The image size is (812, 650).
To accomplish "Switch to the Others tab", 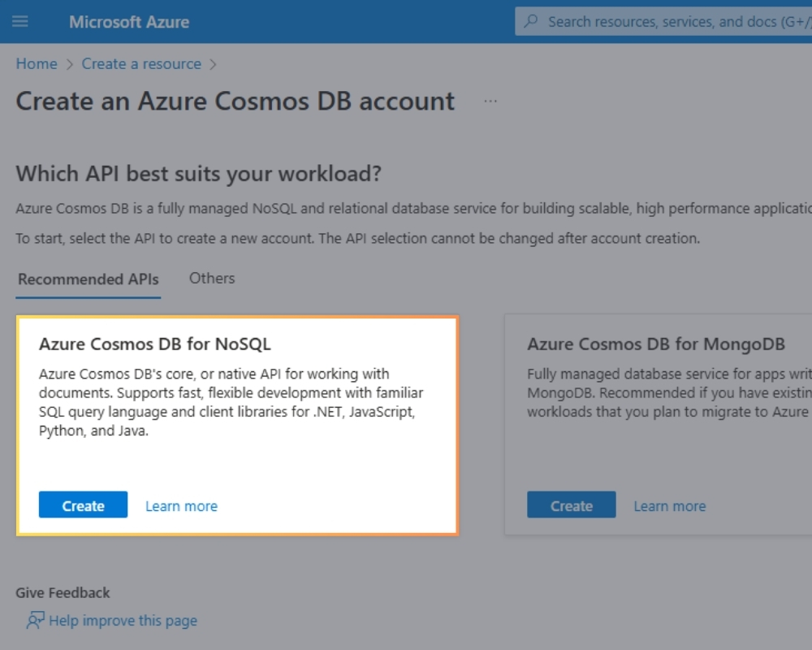I will pos(212,279).
